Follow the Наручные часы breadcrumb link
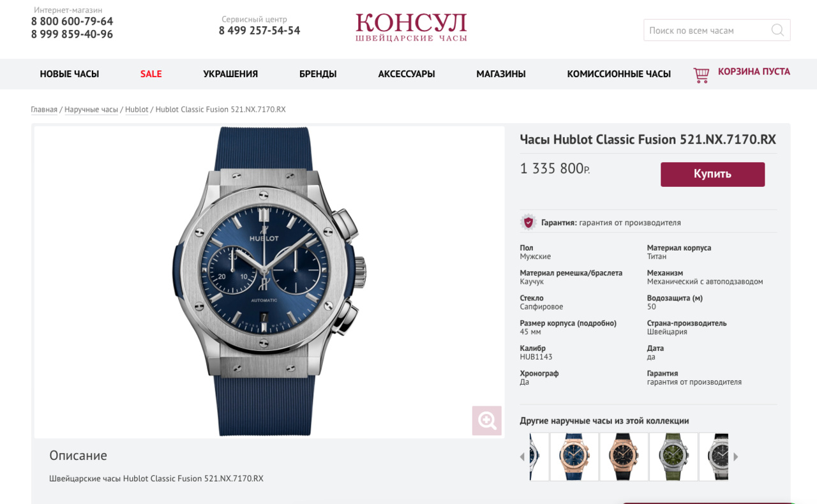 91,110
